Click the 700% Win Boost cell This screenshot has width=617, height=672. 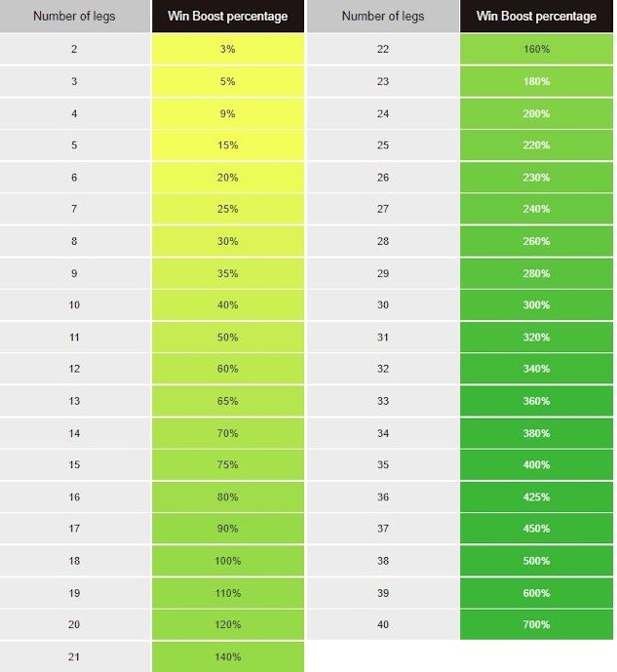click(x=536, y=624)
